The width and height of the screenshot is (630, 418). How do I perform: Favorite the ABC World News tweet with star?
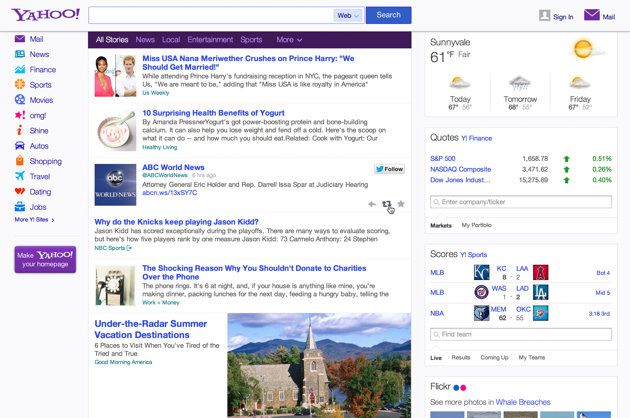[x=401, y=204]
